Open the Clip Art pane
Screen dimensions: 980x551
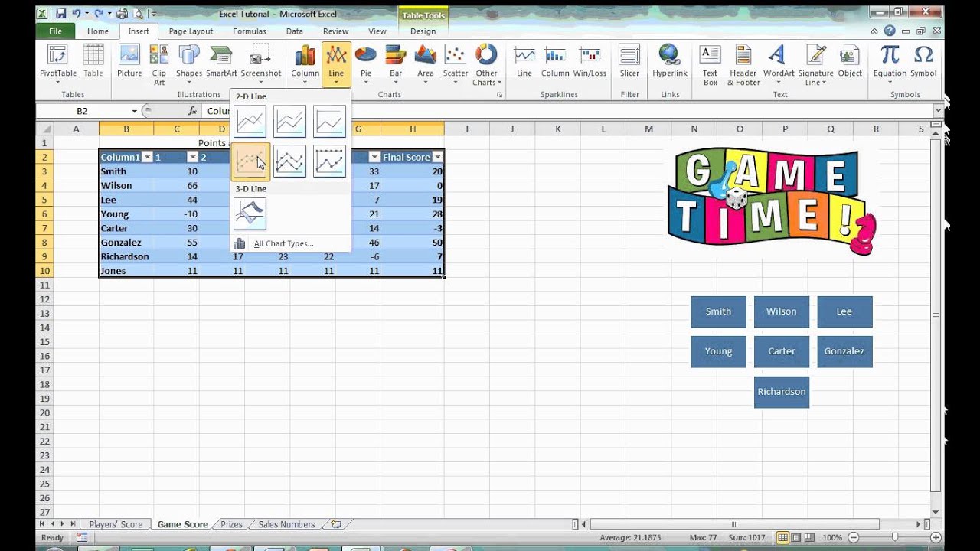pyautogui.click(x=159, y=64)
